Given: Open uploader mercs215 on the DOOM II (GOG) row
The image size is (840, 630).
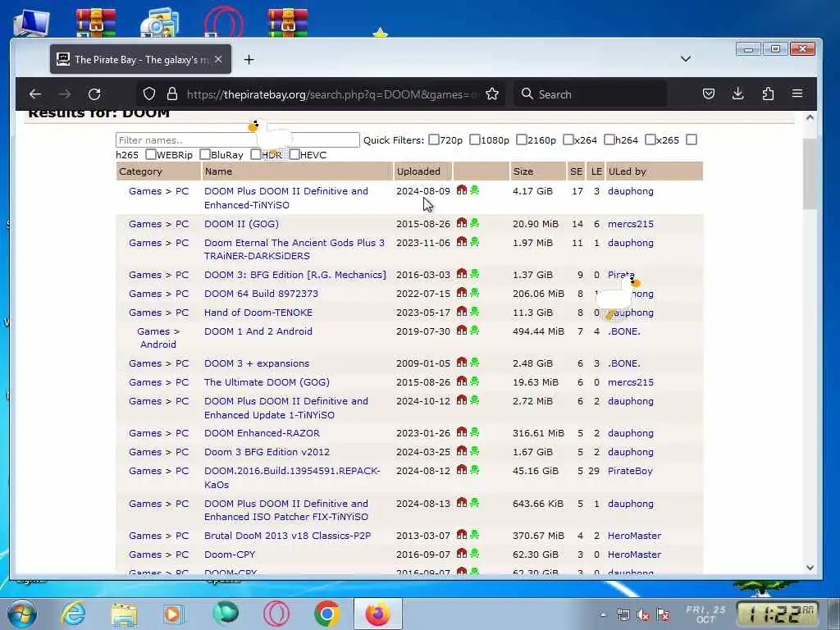Looking at the screenshot, I should 631,224.
